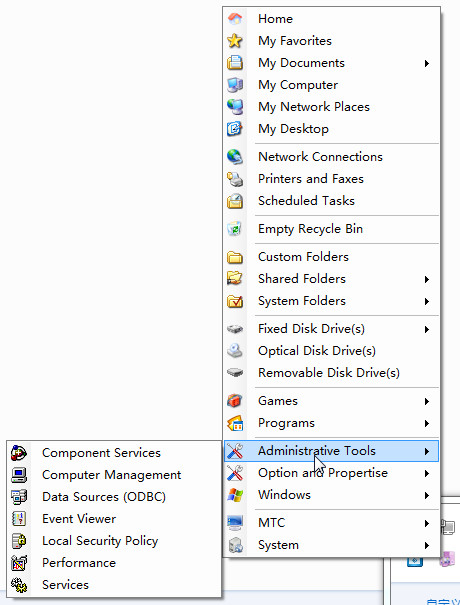Open Custom Folders menu entry

331,257
